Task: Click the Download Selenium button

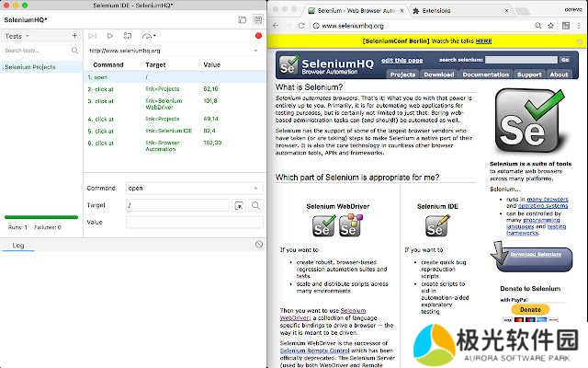Action: pos(539,253)
